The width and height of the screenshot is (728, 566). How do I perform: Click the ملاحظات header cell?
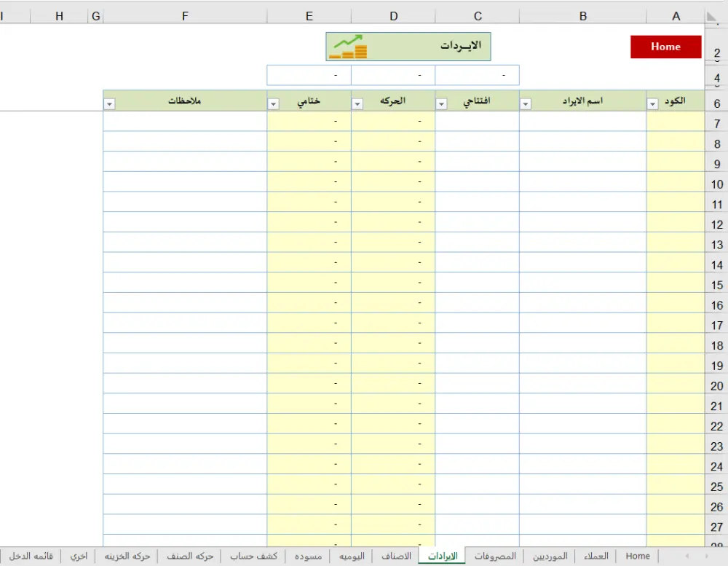(x=185, y=101)
